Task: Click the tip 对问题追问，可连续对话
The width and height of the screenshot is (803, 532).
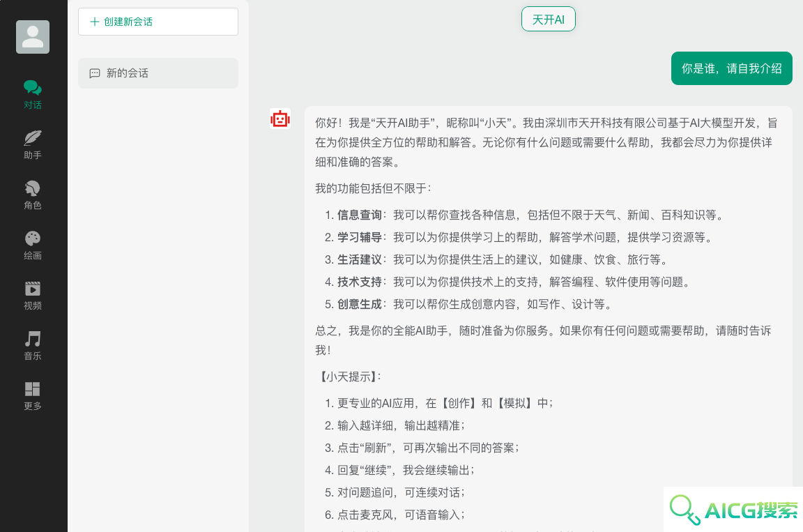Action: point(395,492)
